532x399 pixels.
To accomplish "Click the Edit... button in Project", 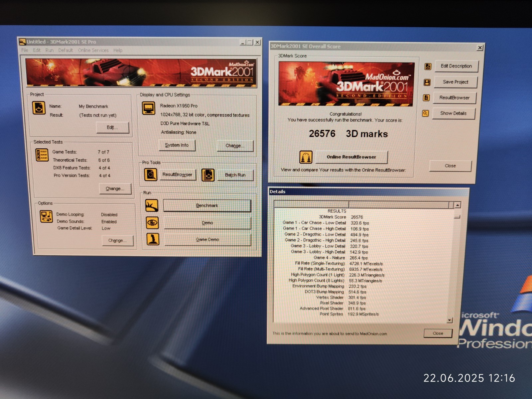I will (112, 127).
